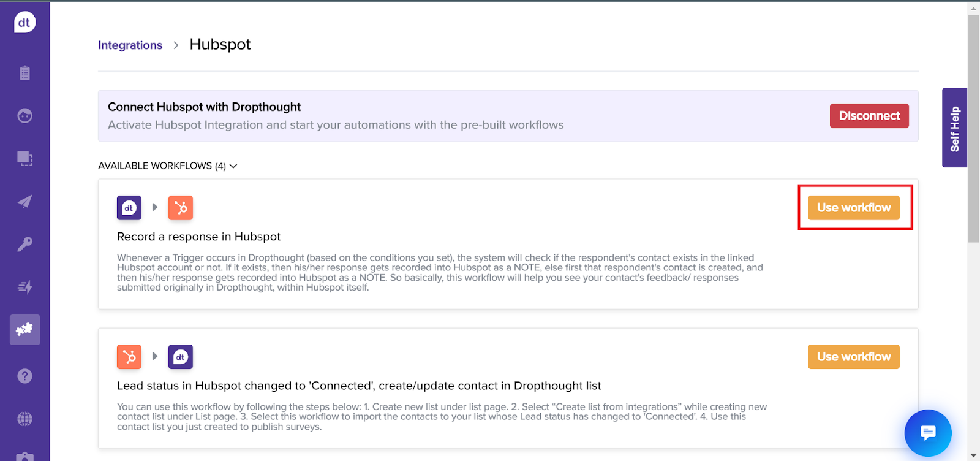Select the lightning list icon in sidebar
The width and height of the screenshot is (980, 461).
click(x=24, y=287)
